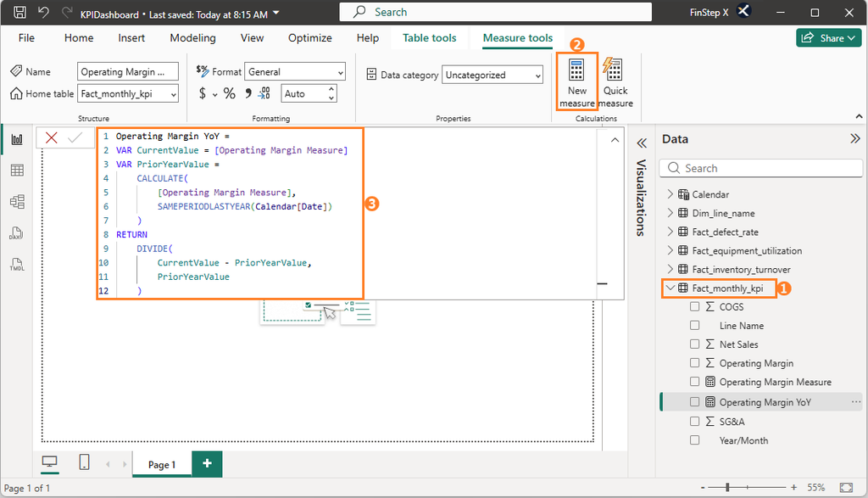
Task: Click the Share button
Action: click(829, 37)
